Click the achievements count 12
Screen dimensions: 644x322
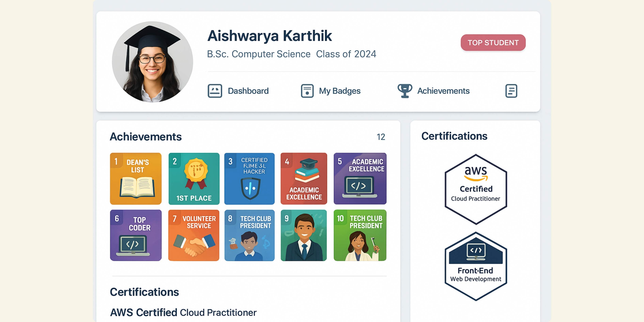click(x=381, y=137)
